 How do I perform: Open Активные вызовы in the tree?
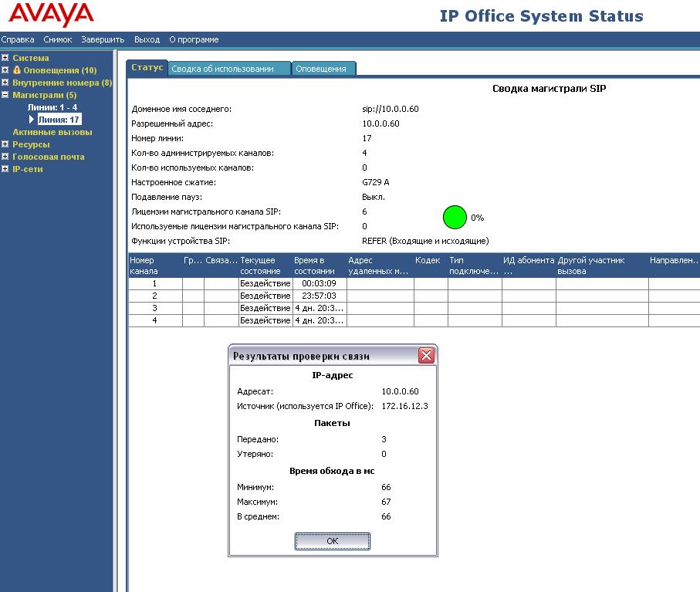(52, 132)
